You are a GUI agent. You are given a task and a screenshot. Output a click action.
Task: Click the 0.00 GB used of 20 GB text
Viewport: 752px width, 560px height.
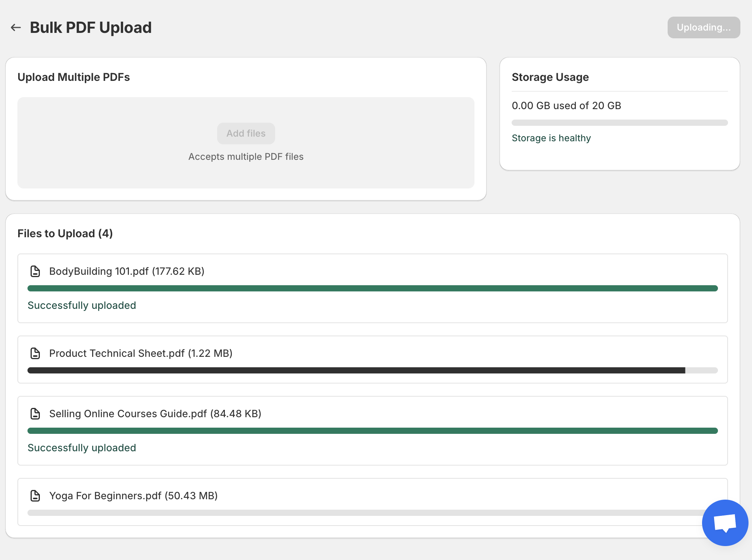(567, 106)
